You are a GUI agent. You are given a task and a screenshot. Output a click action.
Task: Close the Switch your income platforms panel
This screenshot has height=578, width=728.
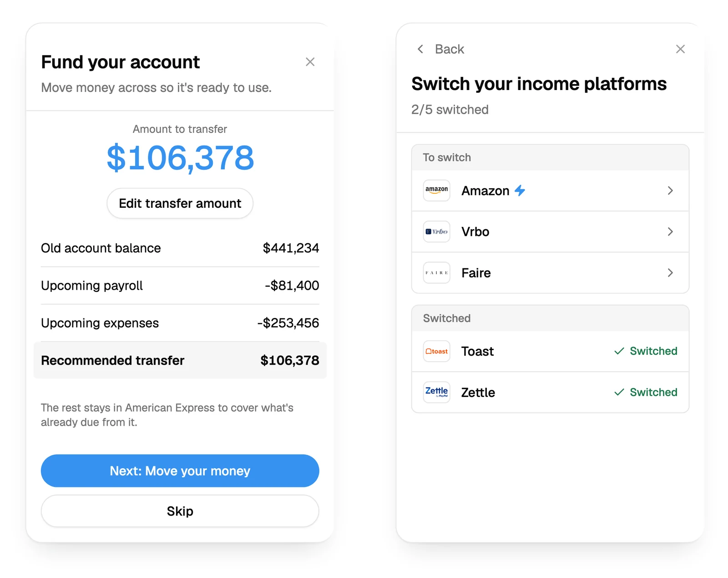click(680, 49)
